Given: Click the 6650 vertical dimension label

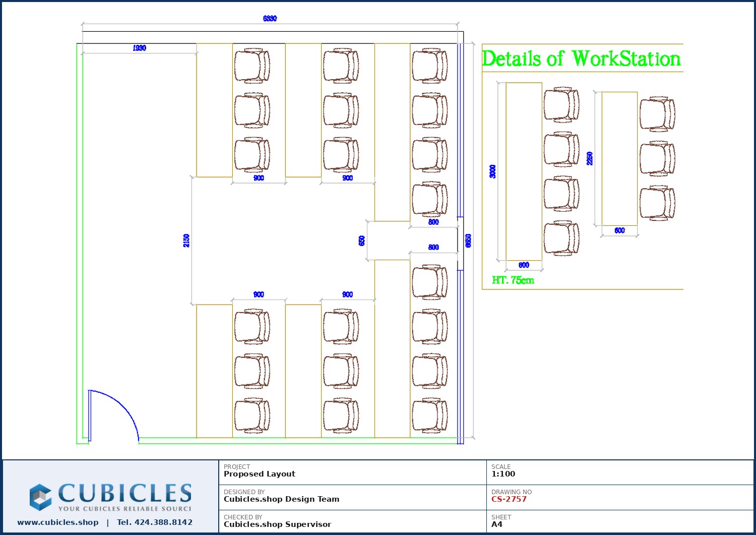Looking at the screenshot, I should click(x=468, y=241).
